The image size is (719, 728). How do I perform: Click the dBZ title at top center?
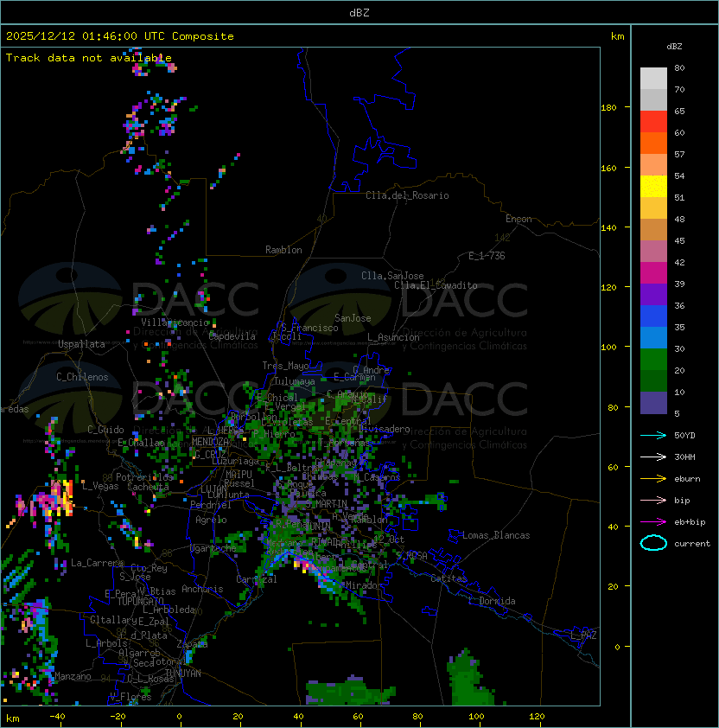[x=359, y=12]
